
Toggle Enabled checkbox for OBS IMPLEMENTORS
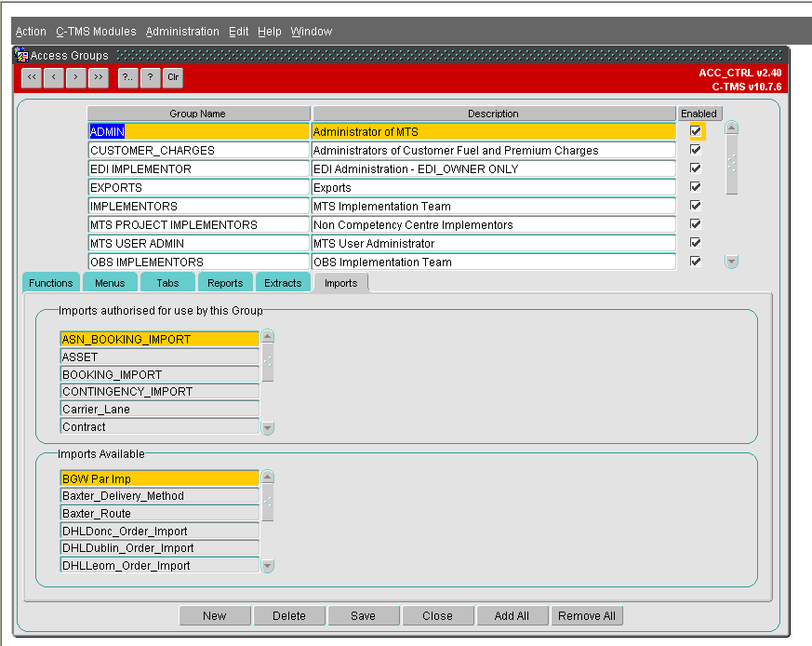pyautogui.click(x=696, y=262)
